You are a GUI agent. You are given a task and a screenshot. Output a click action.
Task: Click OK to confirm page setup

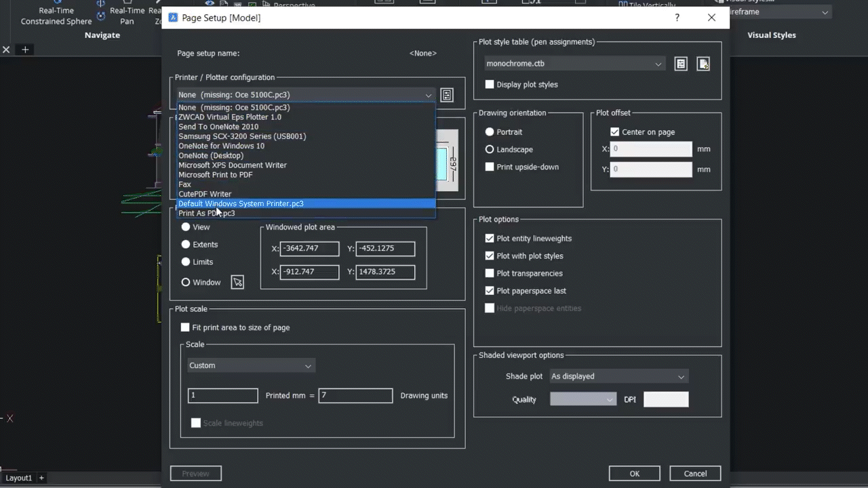(x=635, y=474)
